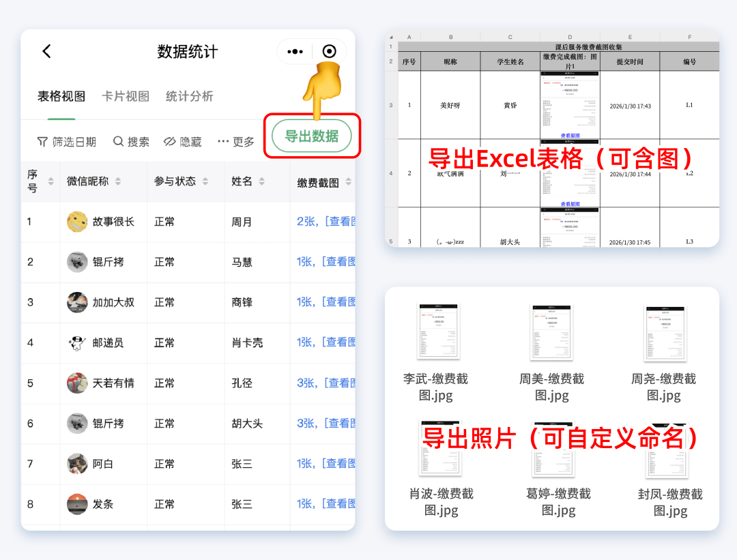Screen dimensions: 737x560
Task: Sort by the 微信昵称 column arrows
Action: [118, 181]
